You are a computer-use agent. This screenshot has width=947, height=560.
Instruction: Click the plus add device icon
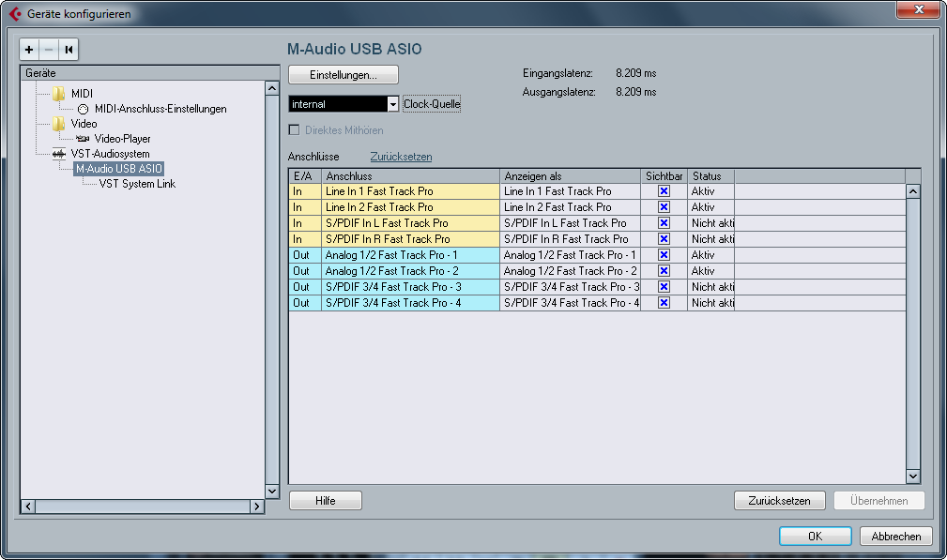[x=29, y=50]
